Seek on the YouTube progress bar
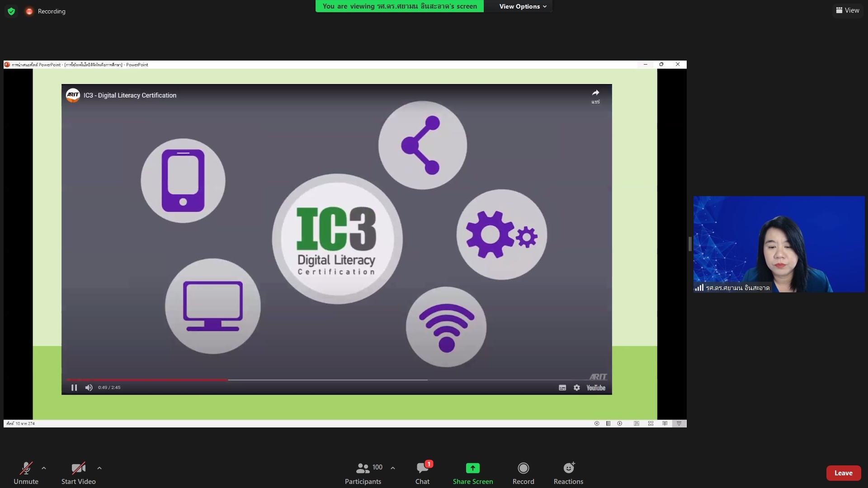The height and width of the screenshot is (488, 868). [x=337, y=380]
